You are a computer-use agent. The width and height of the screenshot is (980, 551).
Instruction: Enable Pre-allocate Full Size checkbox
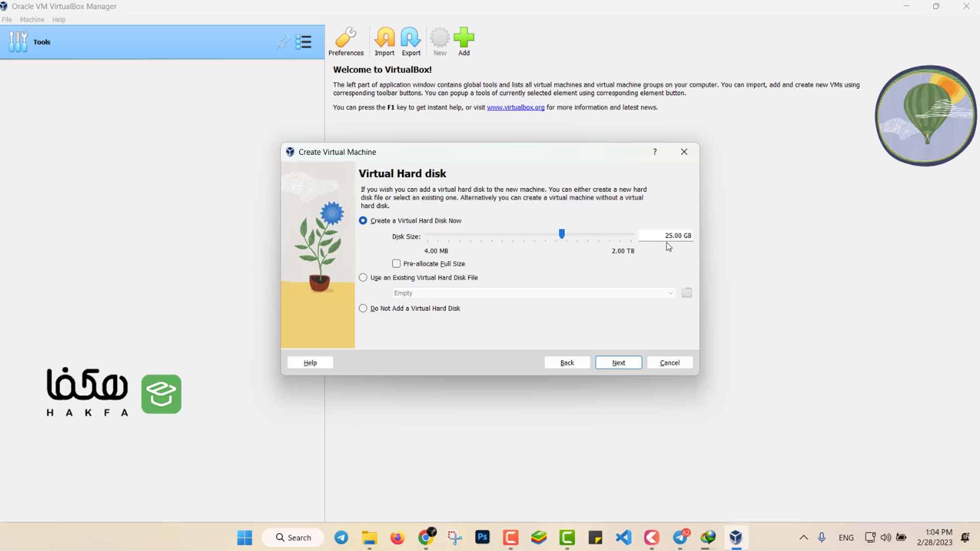pyautogui.click(x=396, y=264)
